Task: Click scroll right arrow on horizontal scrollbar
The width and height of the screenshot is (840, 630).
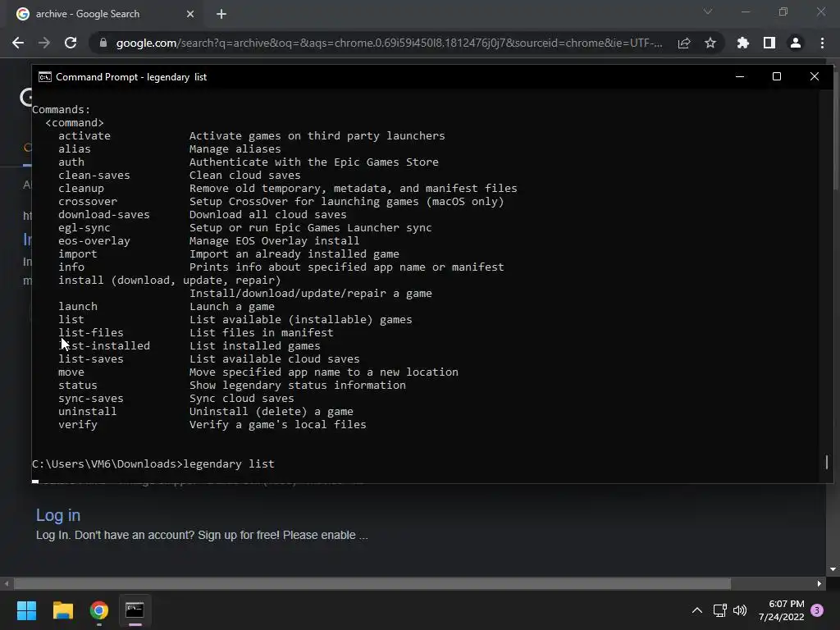Action: coord(819,583)
